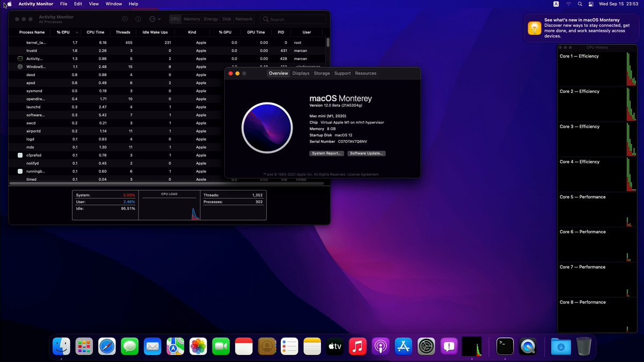Switch to the Network tab
This screenshot has height=362, width=644.
(x=244, y=19)
